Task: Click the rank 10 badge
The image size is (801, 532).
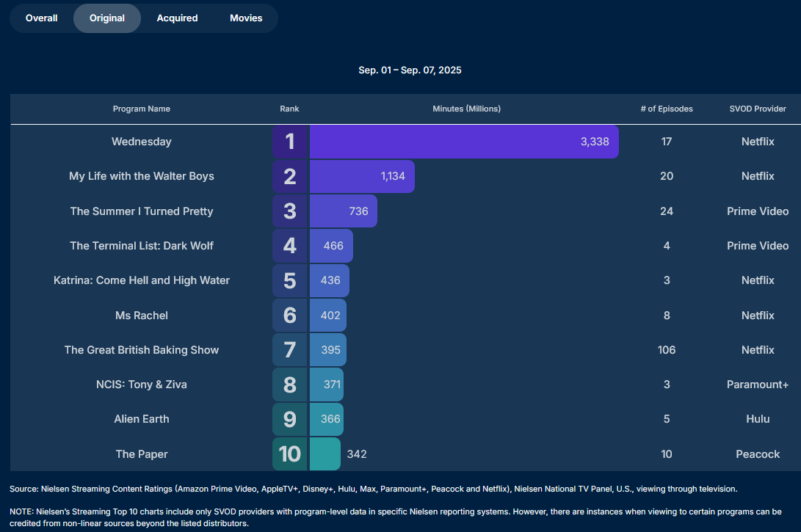Action: click(x=290, y=454)
